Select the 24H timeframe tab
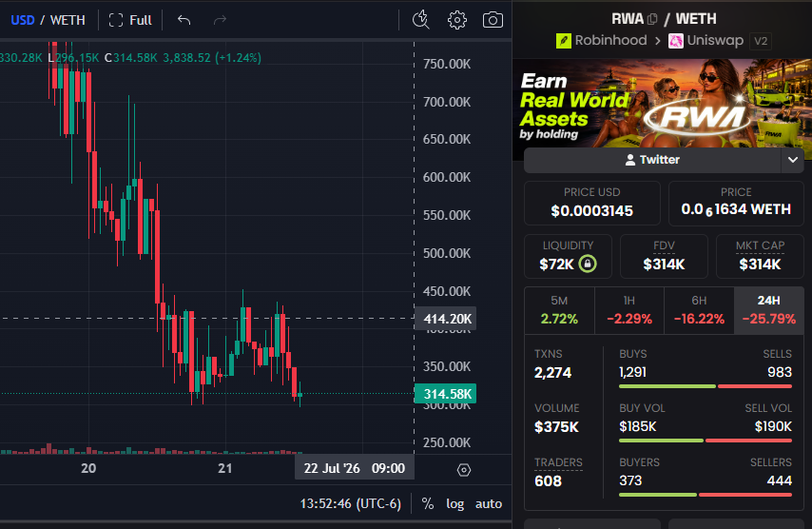Screen dimensions: 812x529 click(x=769, y=310)
